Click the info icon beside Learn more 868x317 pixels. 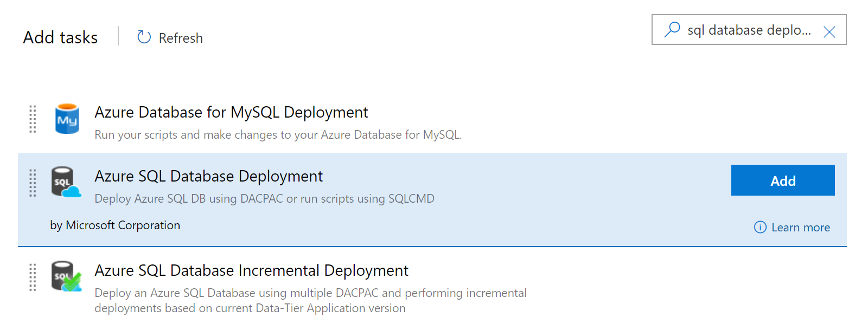coord(760,228)
